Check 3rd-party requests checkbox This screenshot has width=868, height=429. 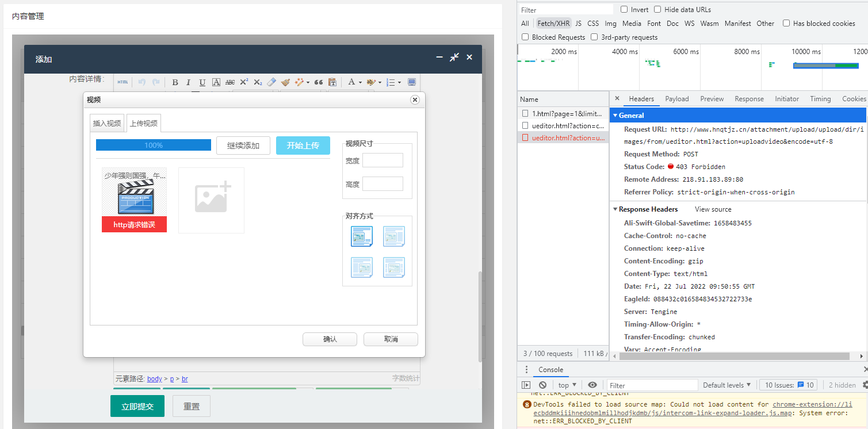[594, 37]
